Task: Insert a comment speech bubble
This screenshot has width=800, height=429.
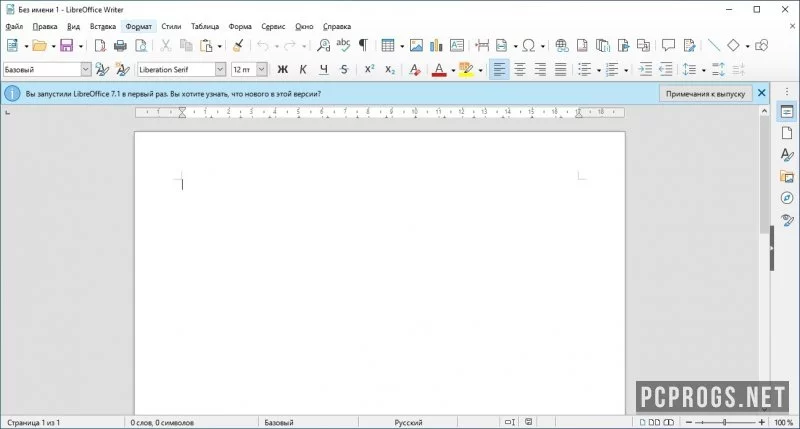Action: [x=668, y=45]
